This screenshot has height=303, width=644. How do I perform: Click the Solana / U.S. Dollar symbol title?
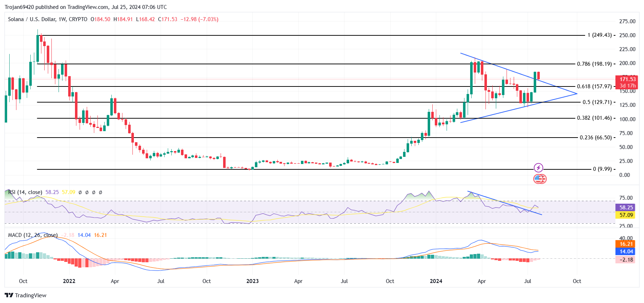click(x=48, y=19)
